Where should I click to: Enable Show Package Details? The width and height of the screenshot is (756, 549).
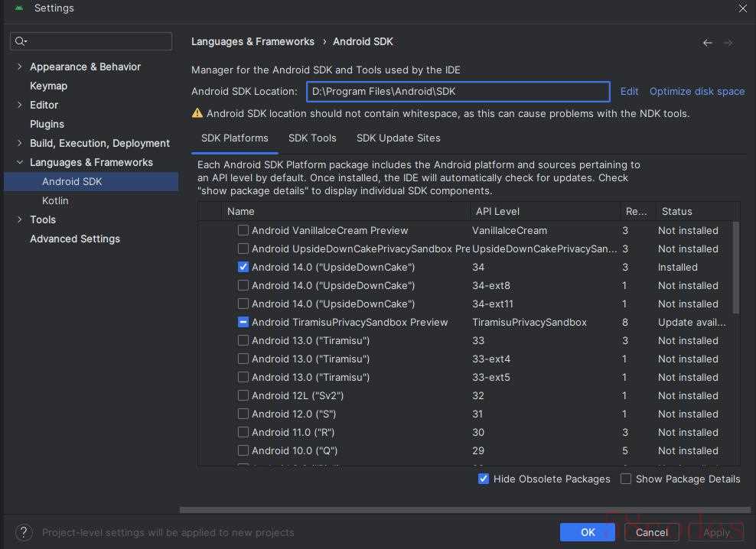(x=625, y=479)
